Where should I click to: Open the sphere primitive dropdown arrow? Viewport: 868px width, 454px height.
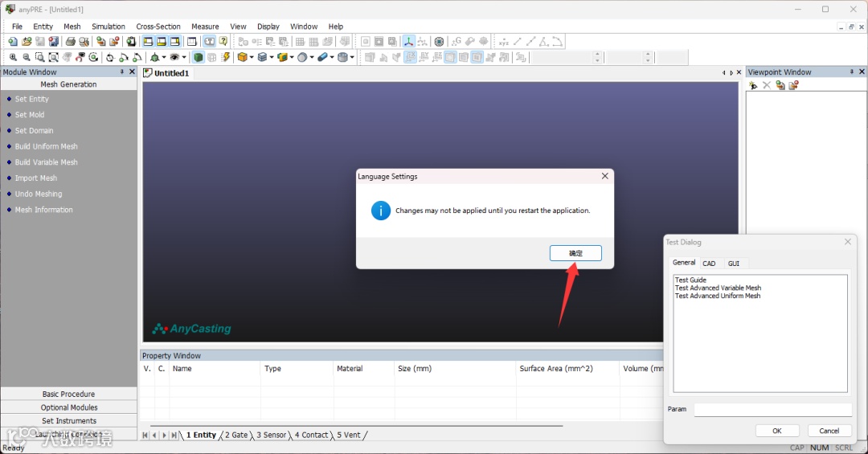click(312, 57)
